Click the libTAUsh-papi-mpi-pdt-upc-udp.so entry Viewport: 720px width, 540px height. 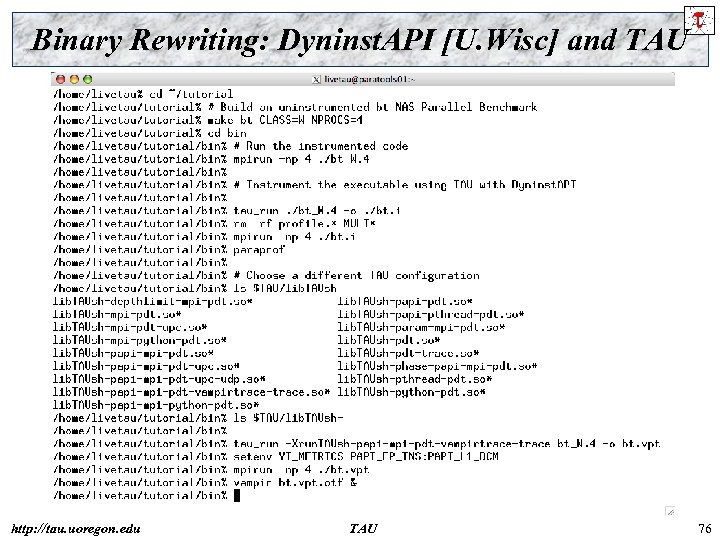coord(159,379)
